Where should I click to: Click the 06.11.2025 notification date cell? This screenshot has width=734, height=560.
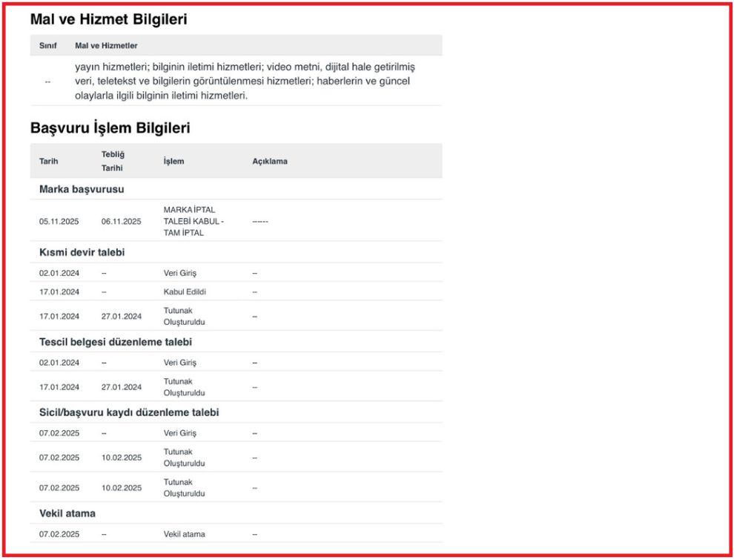point(121,221)
